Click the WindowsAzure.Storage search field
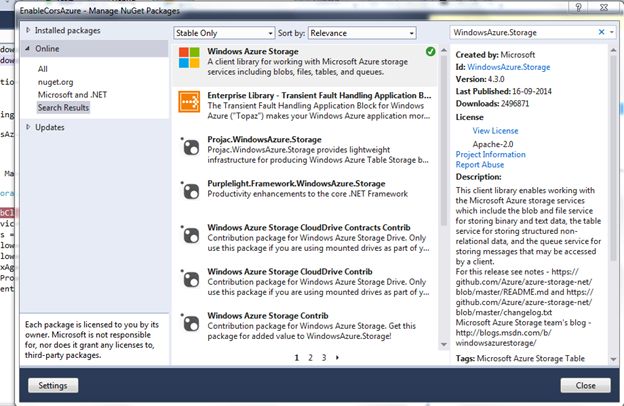624x406 pixels. [523, 32]
